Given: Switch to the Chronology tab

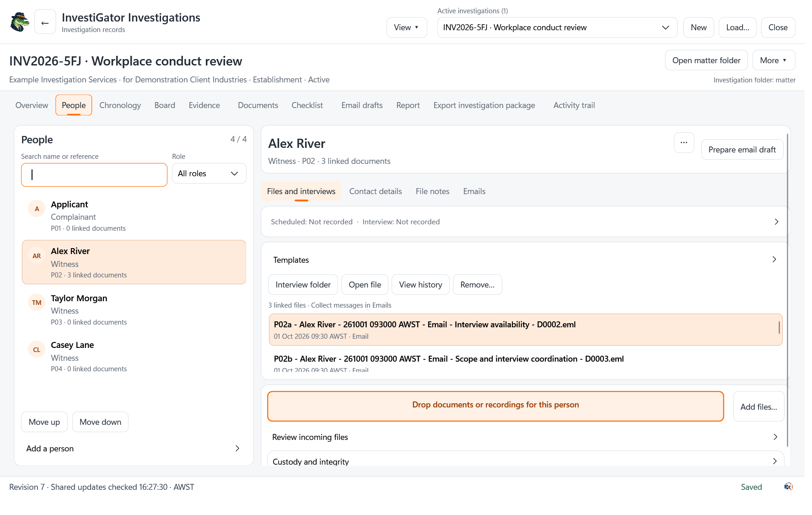Looking at the screenshot, I should click(x=120, y=105).
